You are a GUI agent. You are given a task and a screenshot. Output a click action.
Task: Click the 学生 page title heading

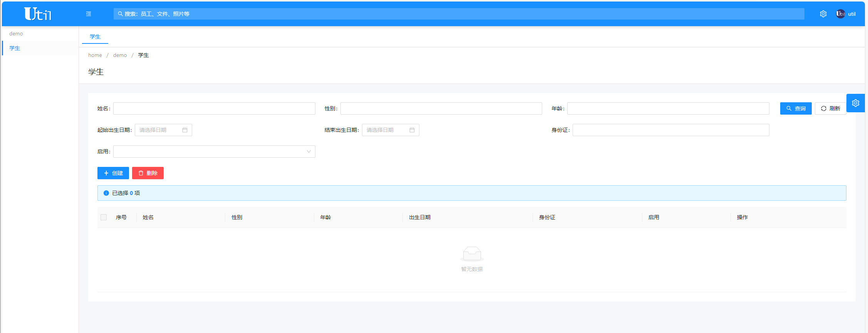[96, 72]
